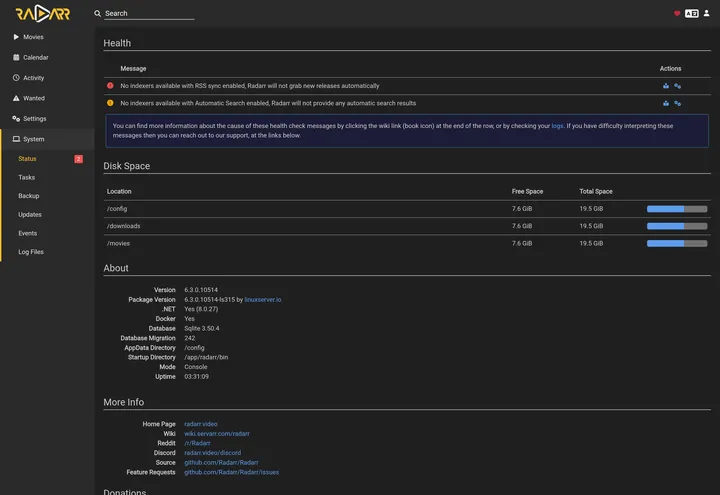
Task: Click the Wanted warning triangle icon
Action: [x=16, y=98]
